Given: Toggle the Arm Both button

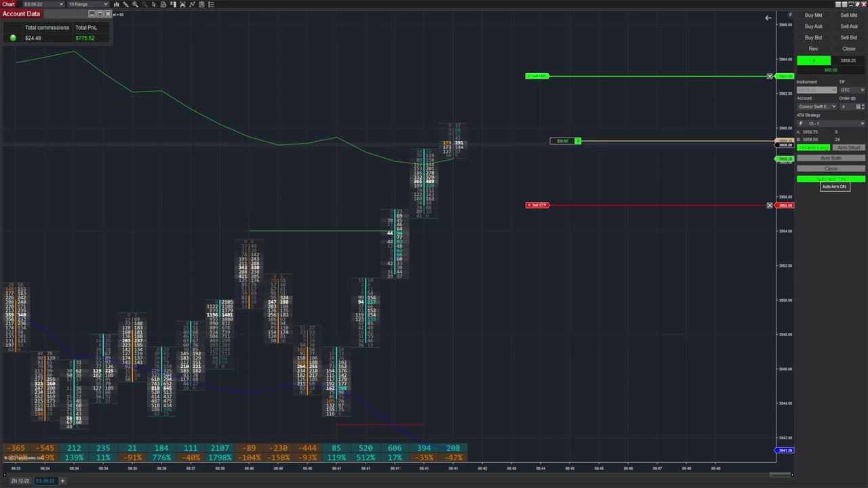Looking at the screenshot, I should pos(831,158).
